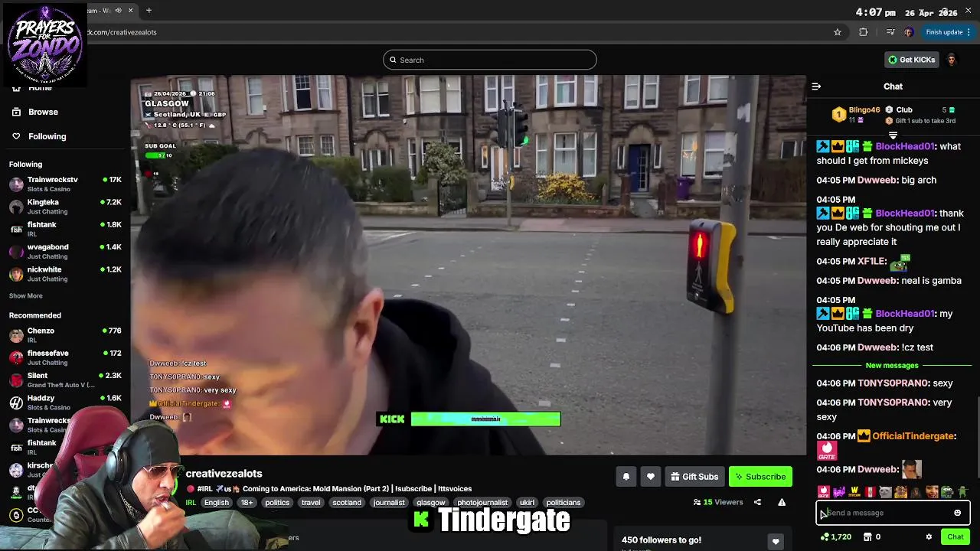Image resolution: width=980 pixels, height=551 pixels.
Task: Open the Browse section in sidebar
Action: pos(43,112)
